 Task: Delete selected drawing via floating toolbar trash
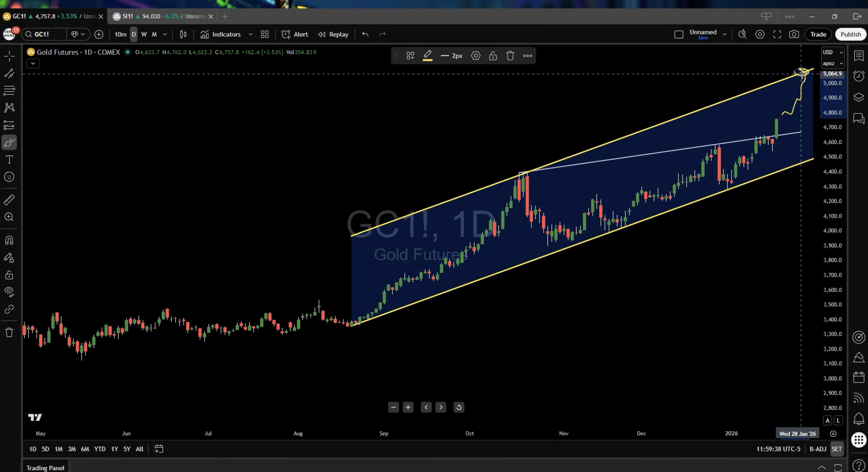(510, 56)
